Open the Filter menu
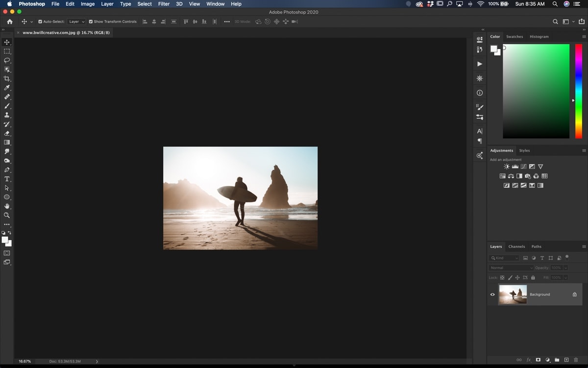Viewport: 588px width, 368px height. tap(164, 4)
